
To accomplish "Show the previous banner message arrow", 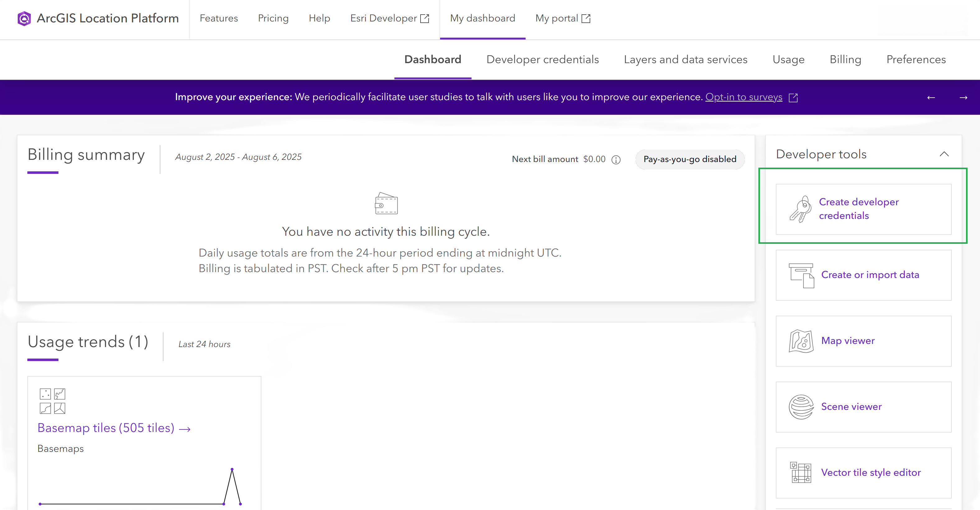I will tap(931, 98).
